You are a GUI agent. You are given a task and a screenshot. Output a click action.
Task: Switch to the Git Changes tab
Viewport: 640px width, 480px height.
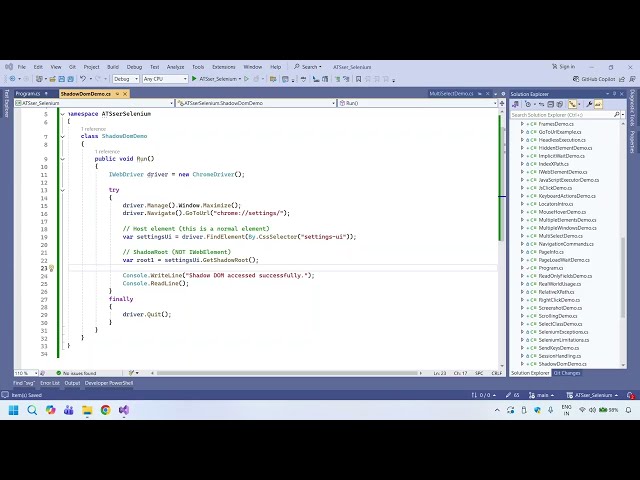click(567, 373)
